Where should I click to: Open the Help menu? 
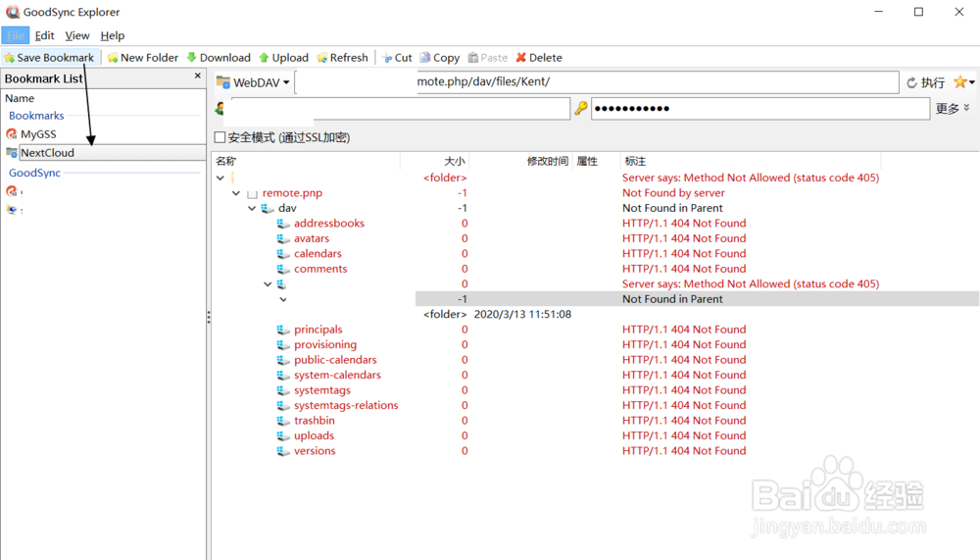click(113, 35)
